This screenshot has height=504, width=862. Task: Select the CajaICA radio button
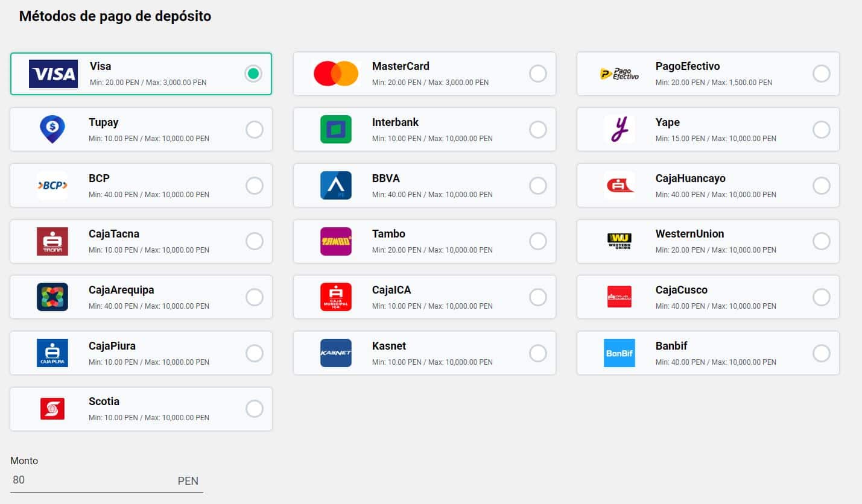pyautogui.click(x=538, y=297)
